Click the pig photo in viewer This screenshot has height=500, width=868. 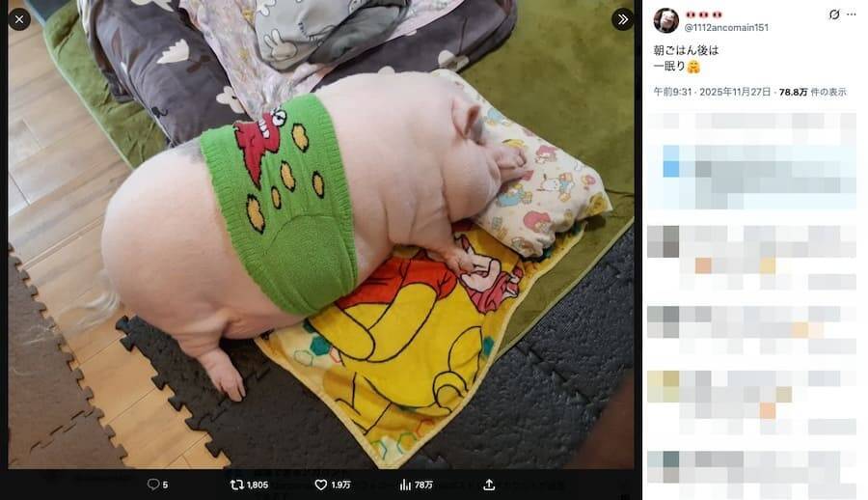321,238
